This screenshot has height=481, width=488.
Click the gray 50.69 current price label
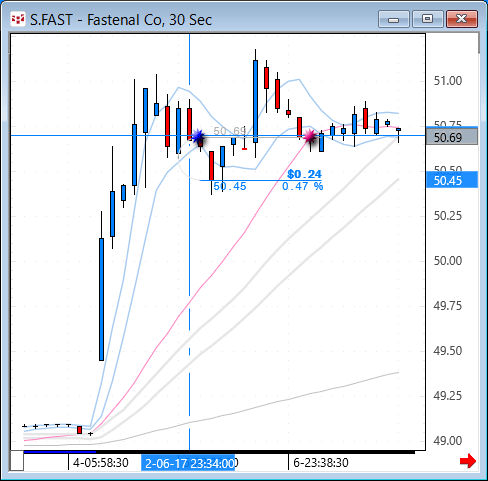point(452,137)
